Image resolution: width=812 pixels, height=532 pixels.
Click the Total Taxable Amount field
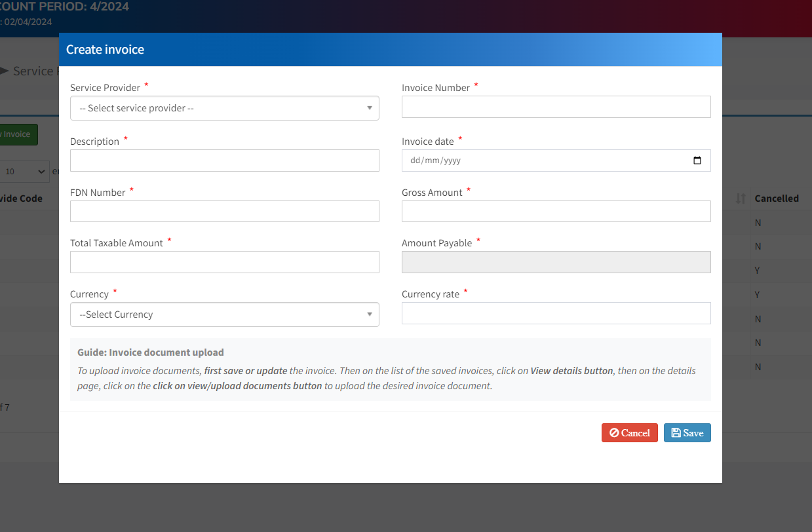click(x=224, y=262)
